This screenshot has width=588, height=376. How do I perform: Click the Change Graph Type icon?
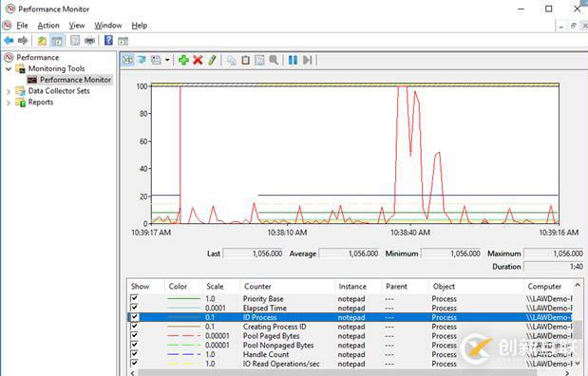(156, 60)
